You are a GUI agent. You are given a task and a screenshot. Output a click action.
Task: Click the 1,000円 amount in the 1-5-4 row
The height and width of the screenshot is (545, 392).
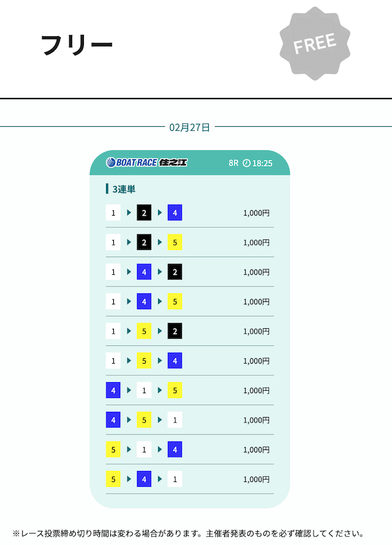(x=256, y=361)
